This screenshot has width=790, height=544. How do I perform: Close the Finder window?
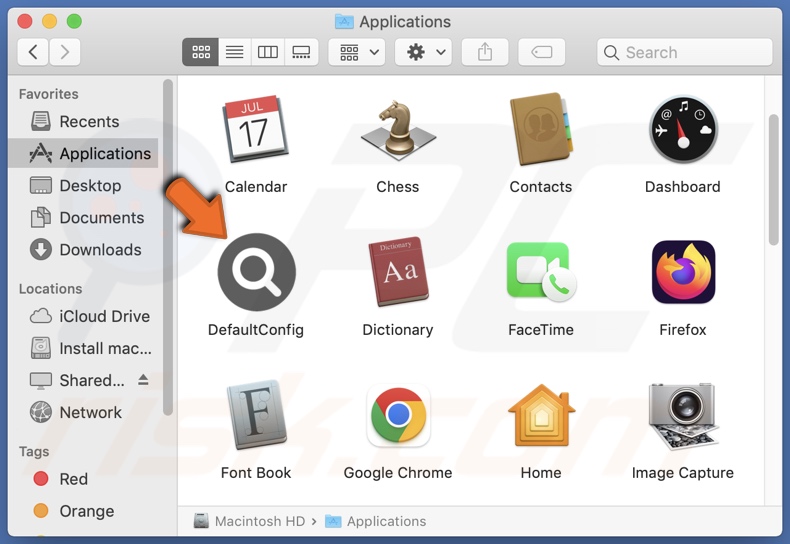(x=25, y=21)
